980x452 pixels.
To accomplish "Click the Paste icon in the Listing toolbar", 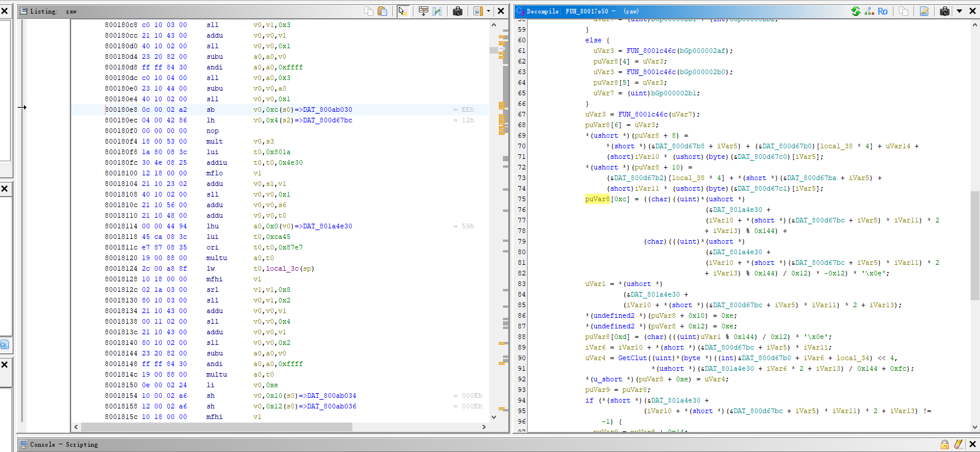I will click(x=382, y=11).
